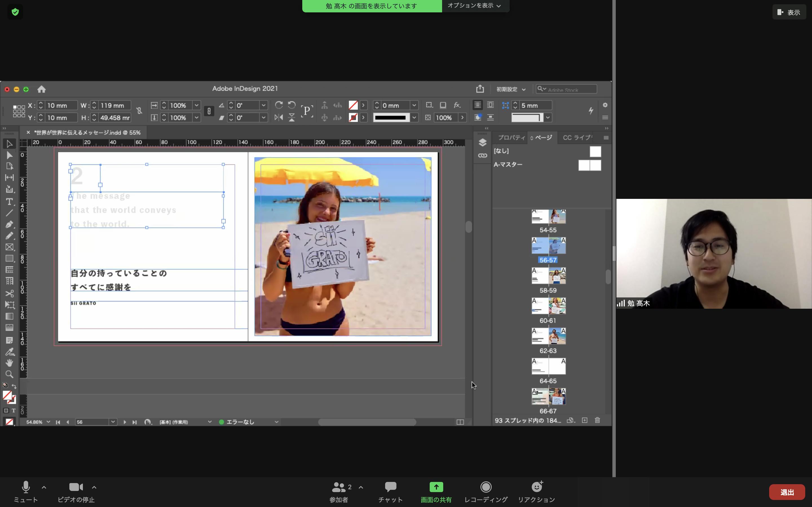Image resolution: width=812 pixels, height=507 pixels.
Task: Select the Zoom tool magnifier
Action: (x=9, y=374)
